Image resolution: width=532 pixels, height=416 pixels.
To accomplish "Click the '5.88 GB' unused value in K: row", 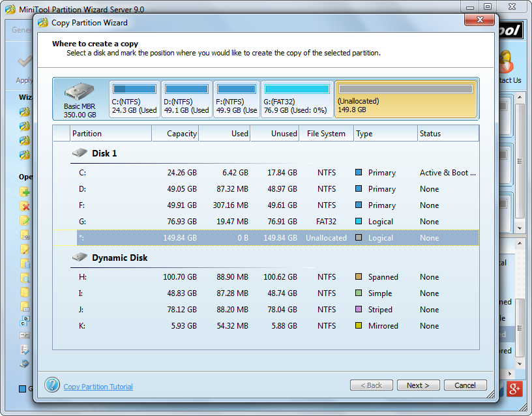I will coord(284,326).
